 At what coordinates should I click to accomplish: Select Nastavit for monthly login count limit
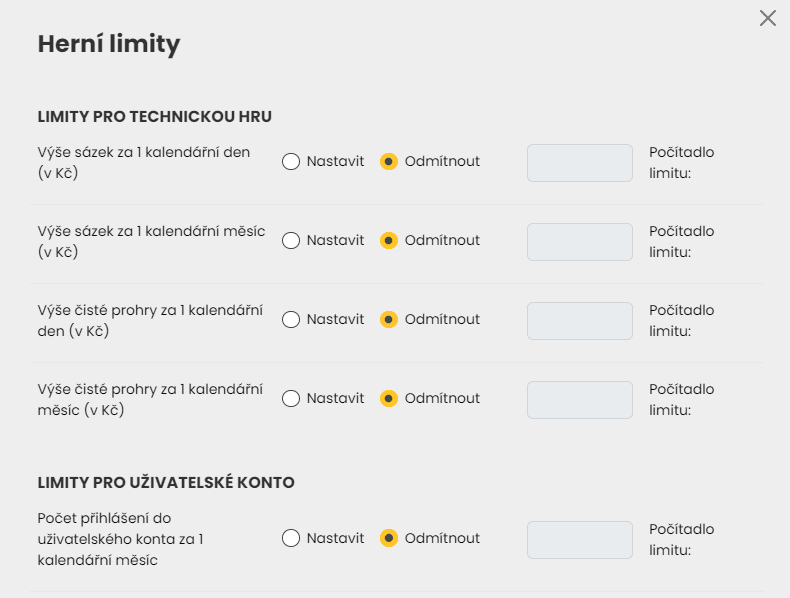coord(291,539)
